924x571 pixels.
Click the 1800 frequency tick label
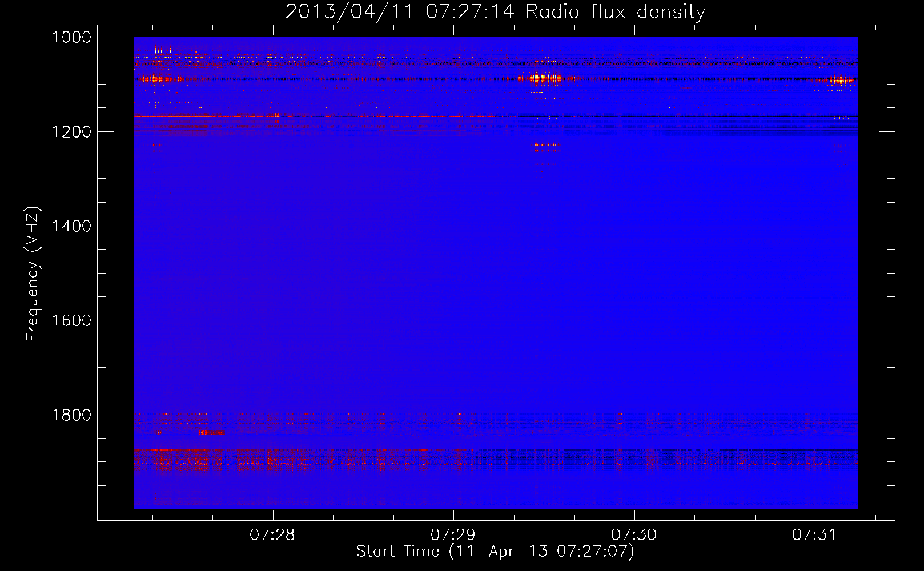[72, 415]
